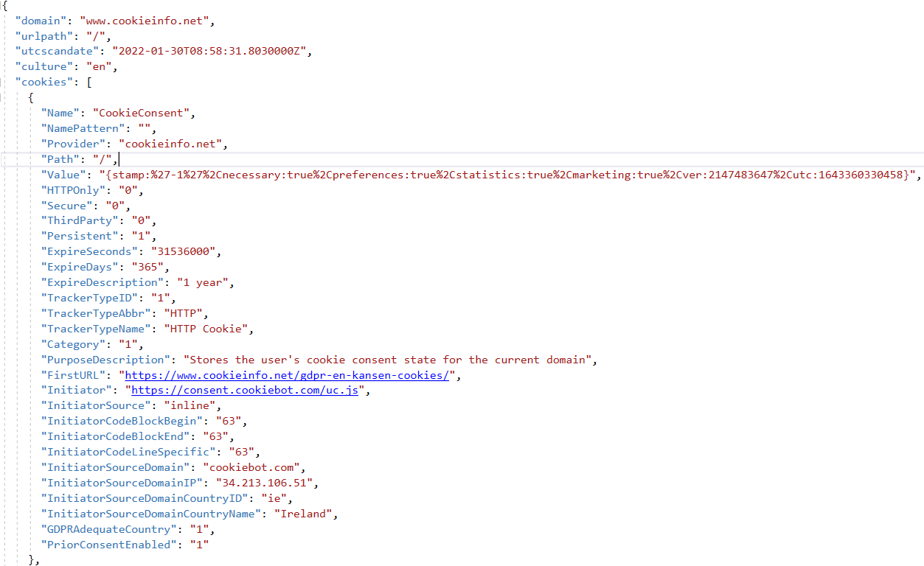Select the "Provider" value "cookieinfo.net"
924x566 pixels.
click(171, 143)
